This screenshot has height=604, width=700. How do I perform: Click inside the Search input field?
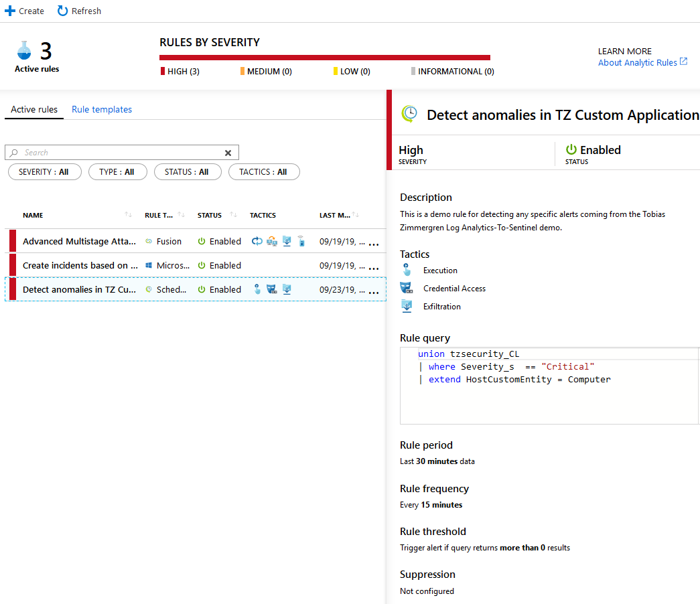click(x=121, y=153)
